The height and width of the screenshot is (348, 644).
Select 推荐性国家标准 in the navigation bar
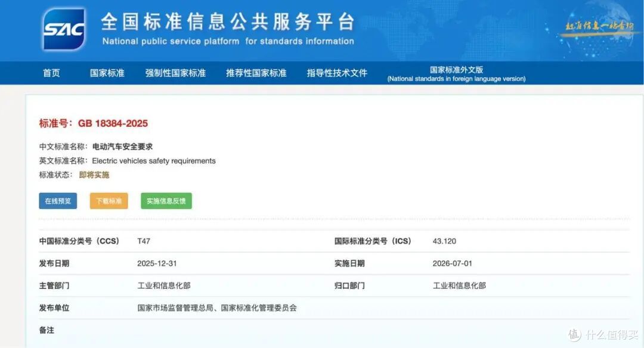tap(256, 73)
